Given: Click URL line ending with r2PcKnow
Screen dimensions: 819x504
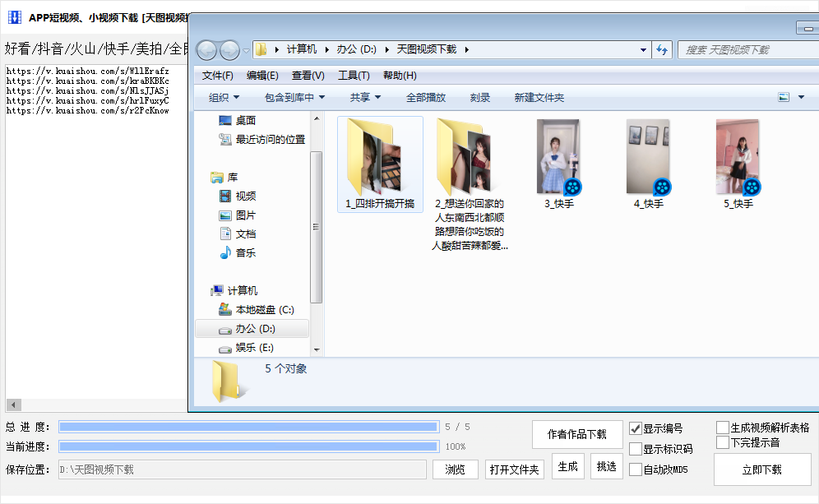Looking at the screenshot, I should coord(88,111).
